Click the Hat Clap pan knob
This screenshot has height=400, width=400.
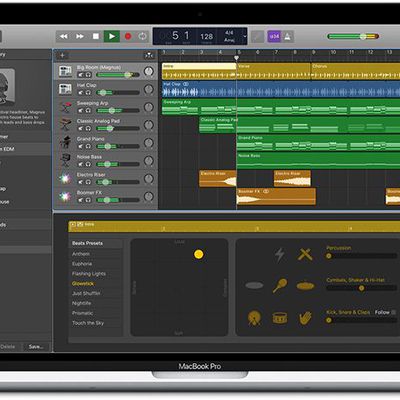(x=149, y=89)
